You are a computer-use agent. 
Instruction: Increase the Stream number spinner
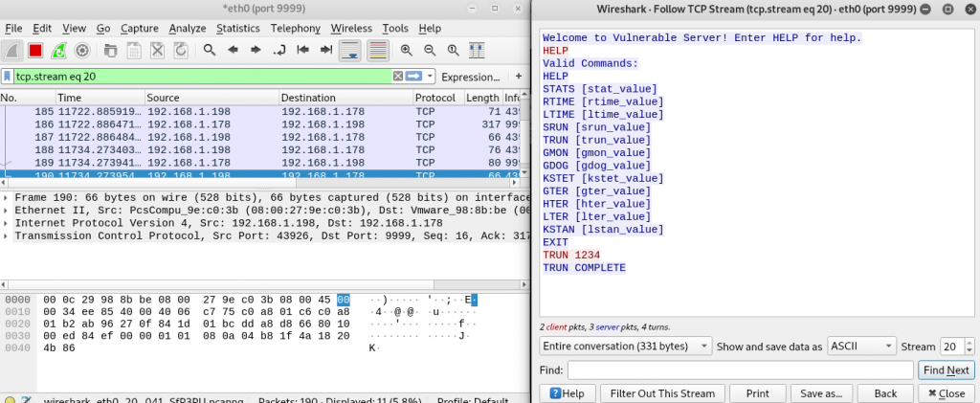(969, 343)
